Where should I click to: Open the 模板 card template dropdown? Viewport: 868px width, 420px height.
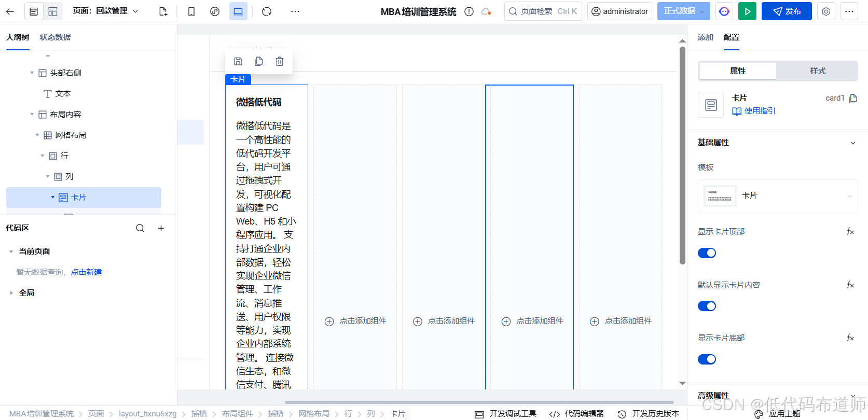coord(778,196)
